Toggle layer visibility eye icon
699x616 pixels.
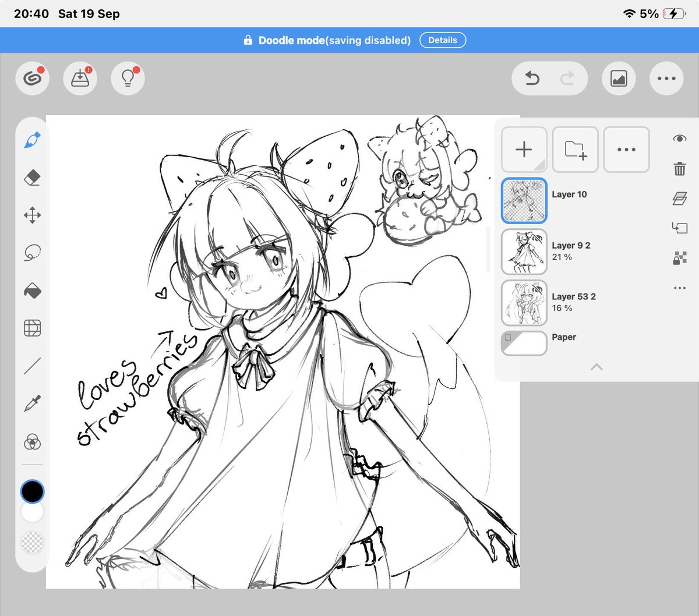[679, 139]
